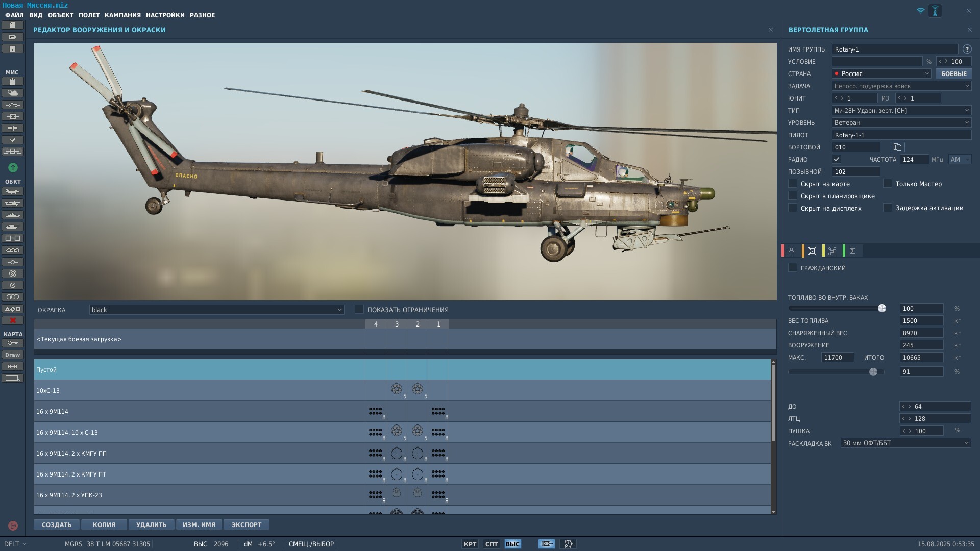Click the green fly mission arrow icon
980x551 pixels.
13,167
